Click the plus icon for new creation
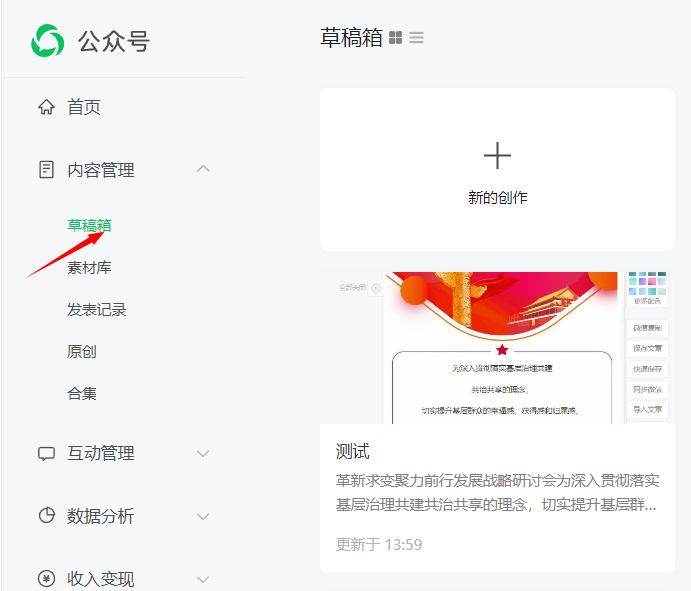The width and height of the screenshot is (691, 591). pos(497,155)
